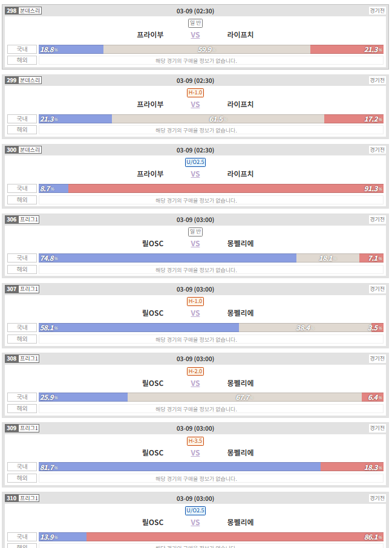
Task: Click the U/O 2.5 badge in match 300
Action: click(195, 162)
